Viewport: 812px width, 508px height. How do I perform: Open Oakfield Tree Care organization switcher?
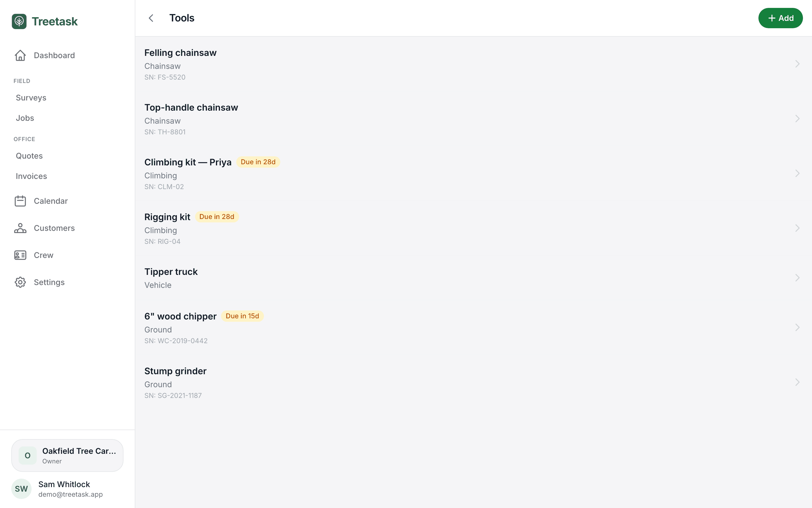pyautogui.click(x=67, y=456)
